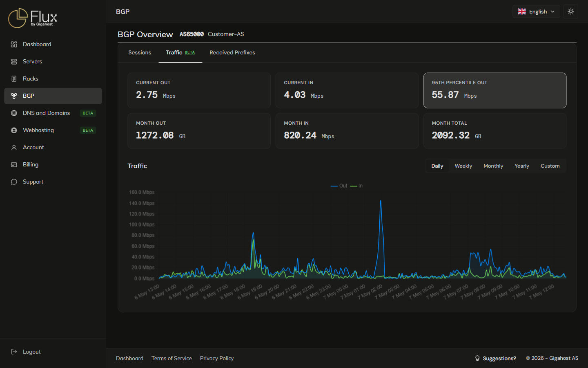Click the BETA badge beside DNS and Domains

tap(88, 113)
